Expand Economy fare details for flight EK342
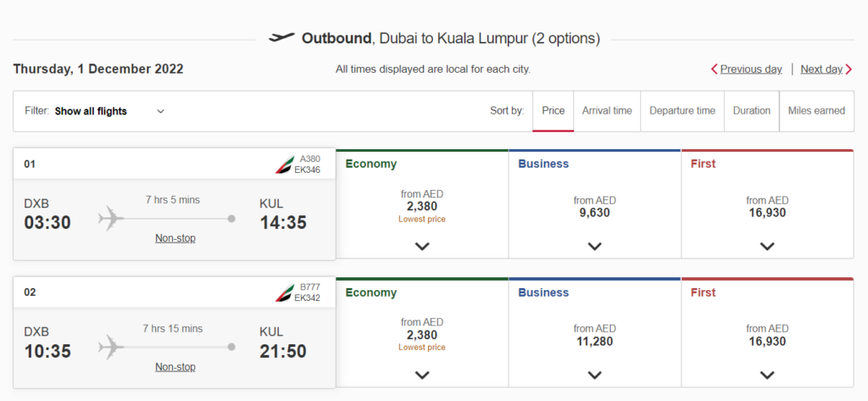This screenshot has height=401, width=868. click(x=422, y=375)
